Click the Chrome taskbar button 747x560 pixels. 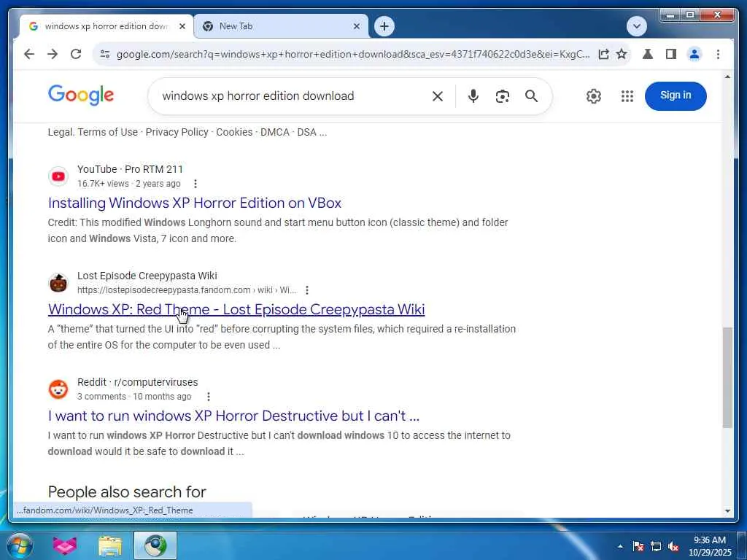pos(155,545)
